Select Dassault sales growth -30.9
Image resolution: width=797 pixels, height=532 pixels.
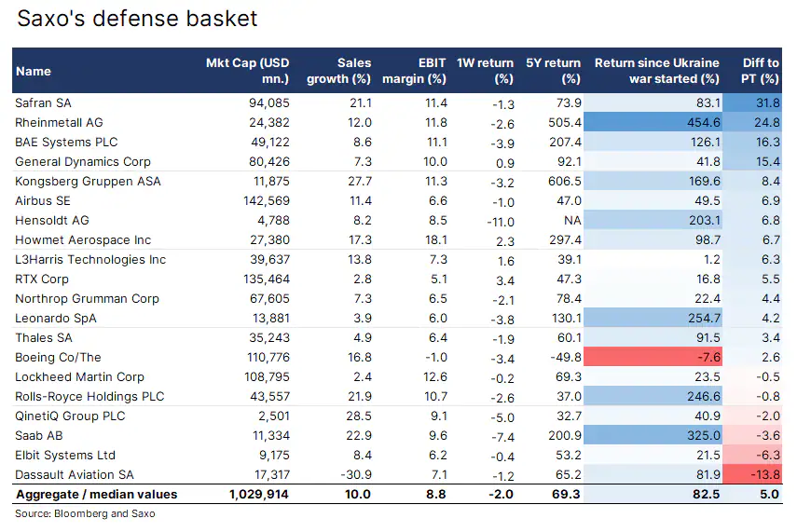(356, 474)
